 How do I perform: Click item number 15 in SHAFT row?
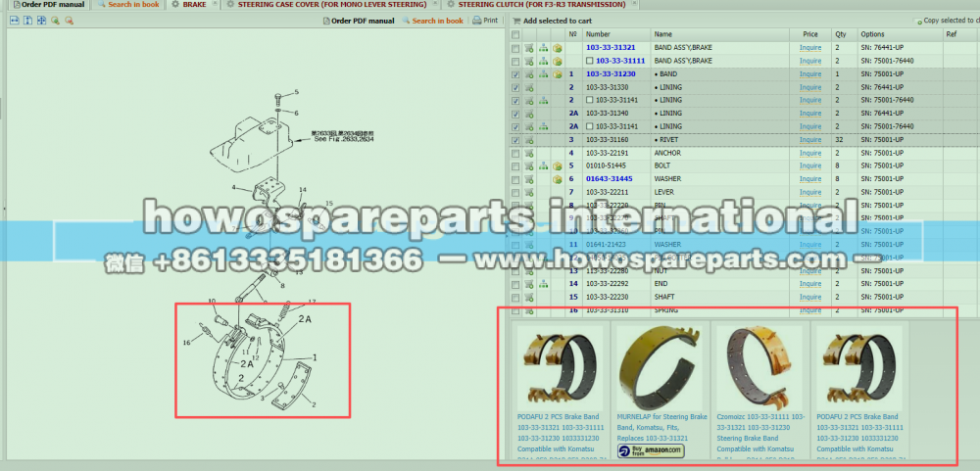573,298
